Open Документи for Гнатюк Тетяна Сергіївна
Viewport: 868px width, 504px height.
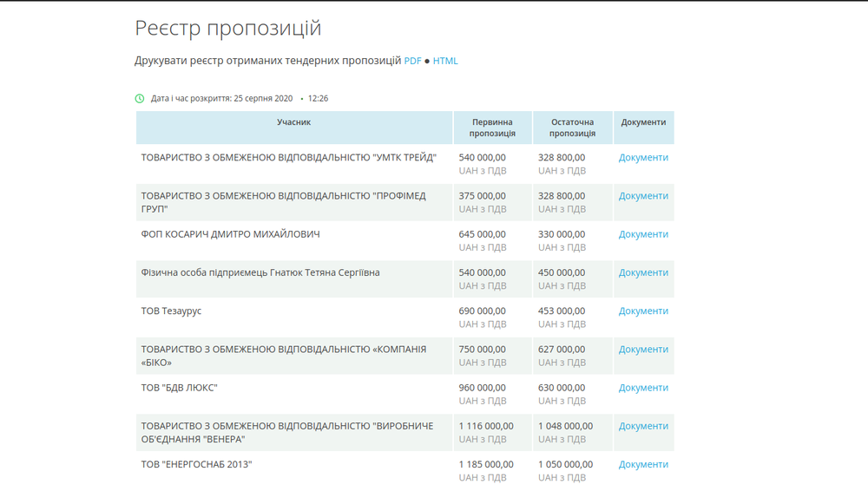(x=643, y=272)
